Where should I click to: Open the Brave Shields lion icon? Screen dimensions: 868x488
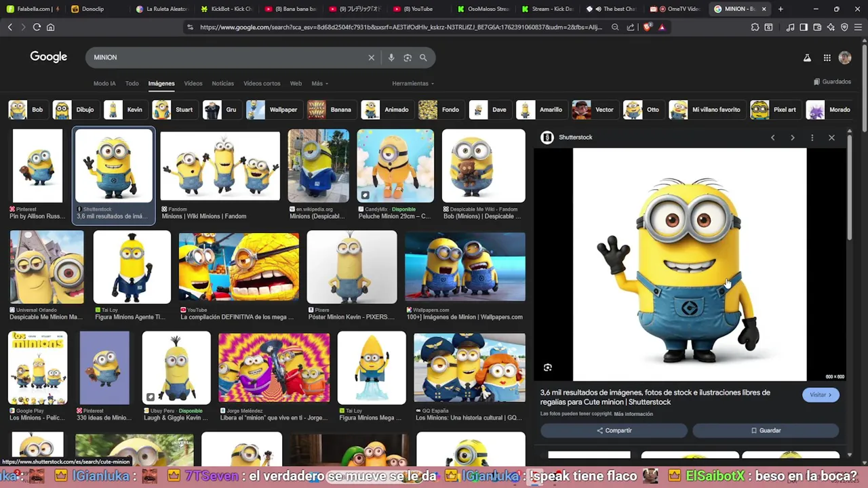[x=648, y=27]
